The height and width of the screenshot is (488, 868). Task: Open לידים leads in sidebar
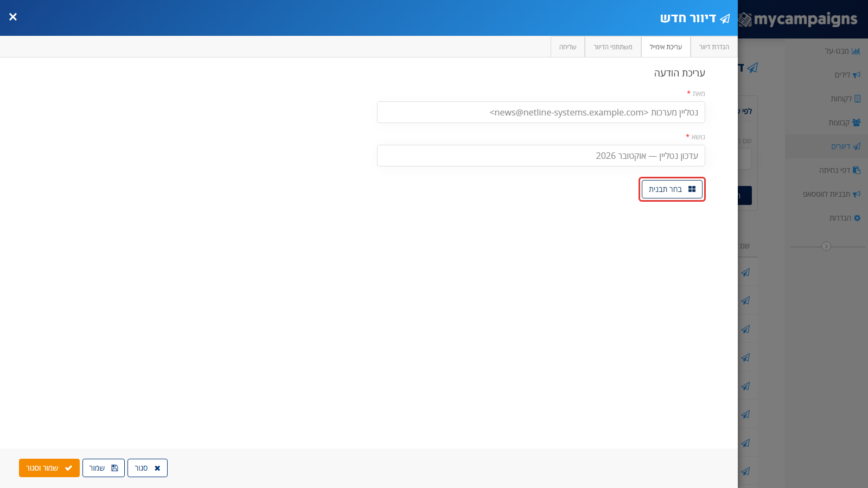(x=826, y=75)
